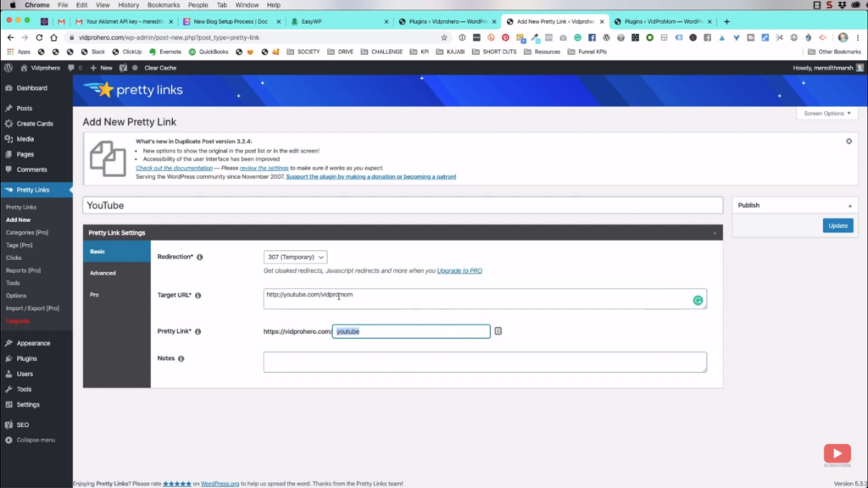Dismiss the Duplicate Post notice
Viewport: 868px width, 488px height.
coord(849,141)
